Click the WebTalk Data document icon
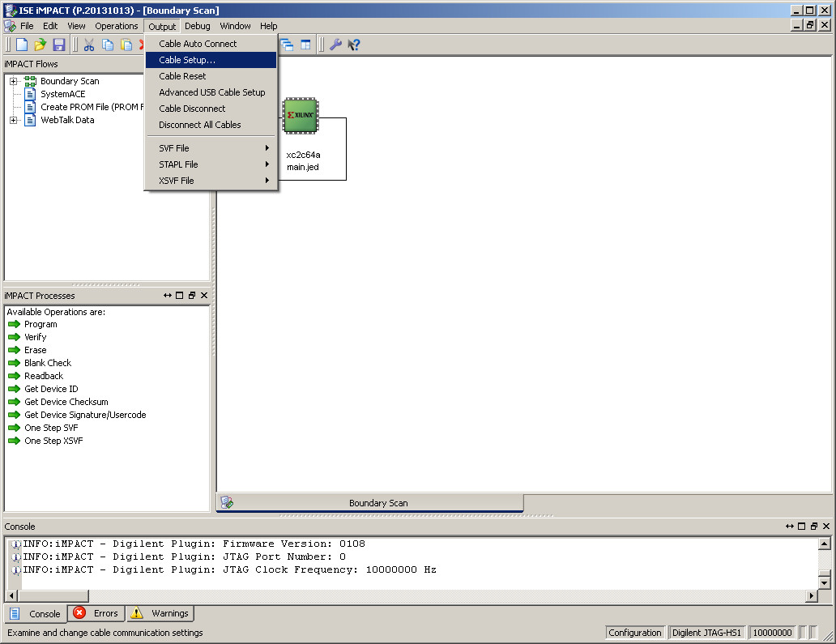This screenshot has height=644, width=836. [x=31, y=120]
